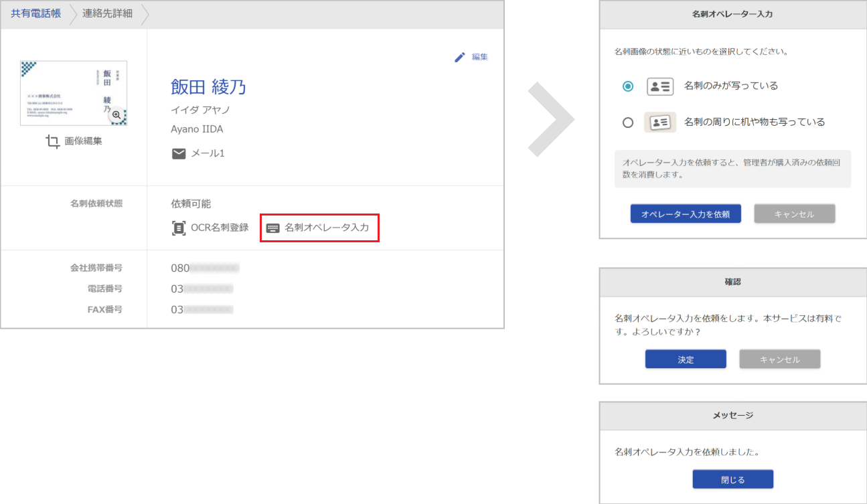The height and width of the screenshot is (504, 867).
Task: Click the keyboard icon for 名刺オペレータ入力
Action: (272, 228)
